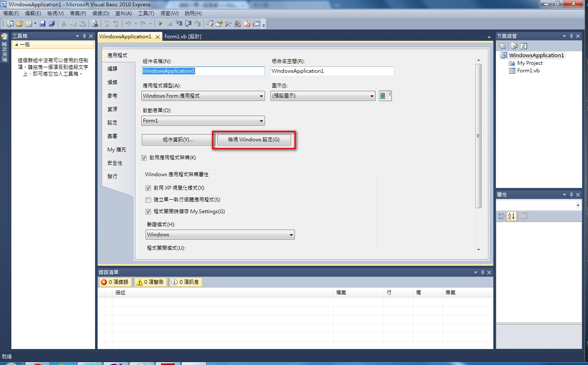
Task: Click the Properties icon in 方案總管 toolbar
Action: point(502,46)
